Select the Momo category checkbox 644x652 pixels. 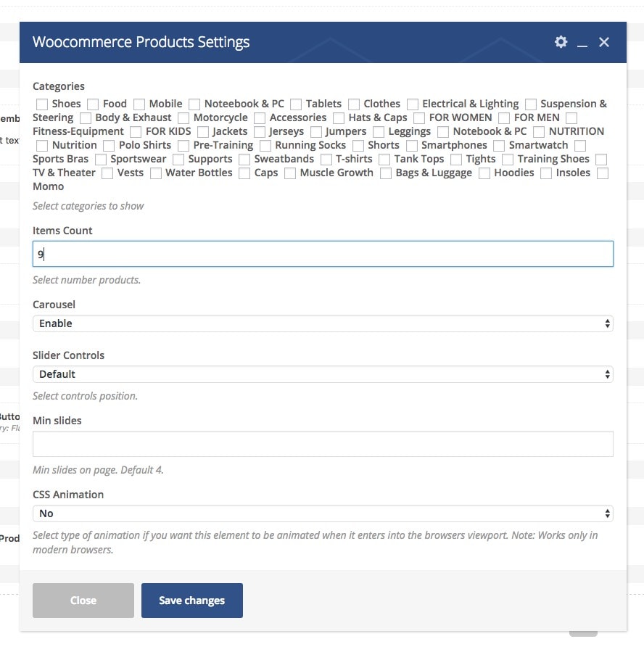pyautogui.click(x=603, y=173)
